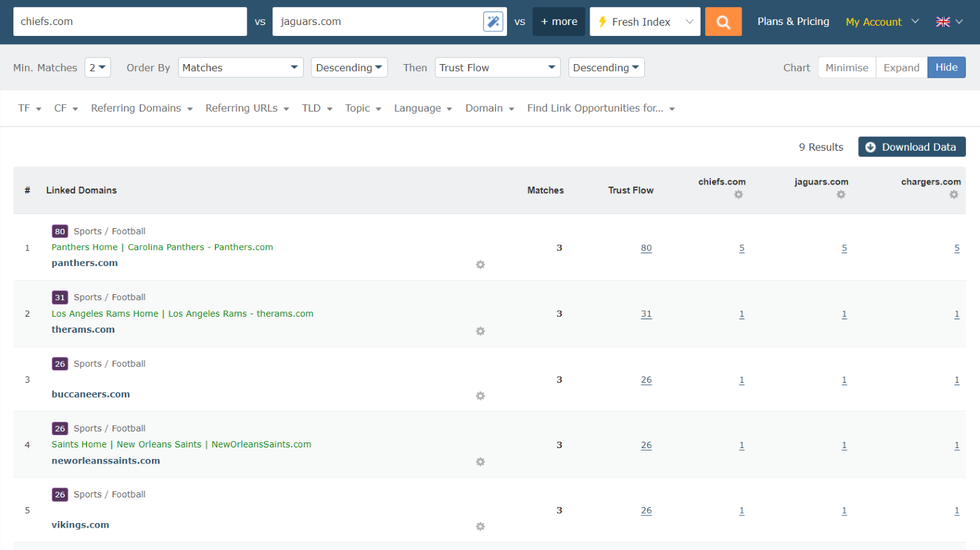Open the Plans & Pricing link
This screenshot has height=550, width=980.
[793, 22]
